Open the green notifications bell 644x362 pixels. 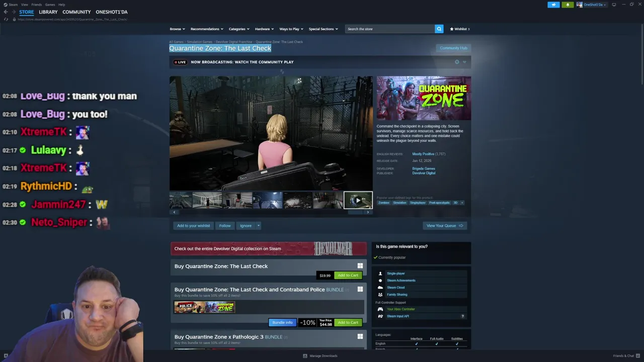[568, 5]
